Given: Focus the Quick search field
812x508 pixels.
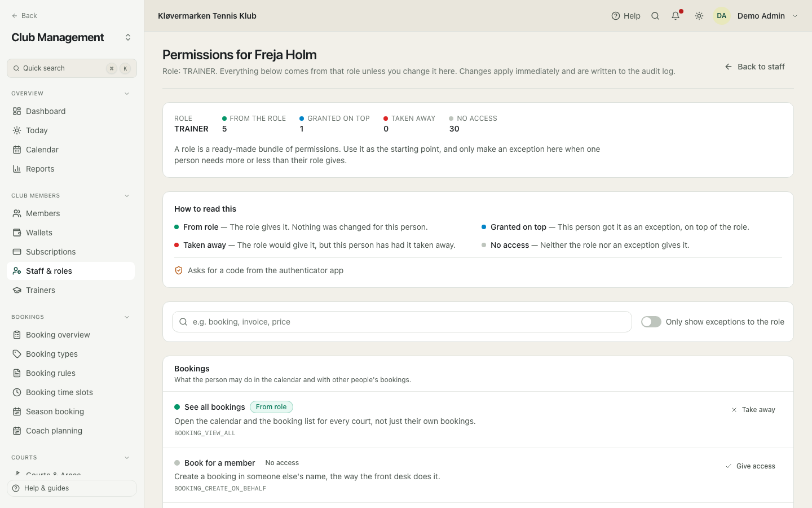Looking at the screenshot, I should coord(72,68).
